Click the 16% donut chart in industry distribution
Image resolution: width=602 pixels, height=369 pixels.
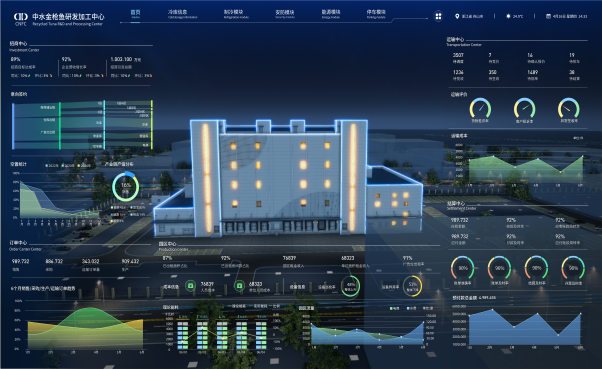click(x=126, y=187)
